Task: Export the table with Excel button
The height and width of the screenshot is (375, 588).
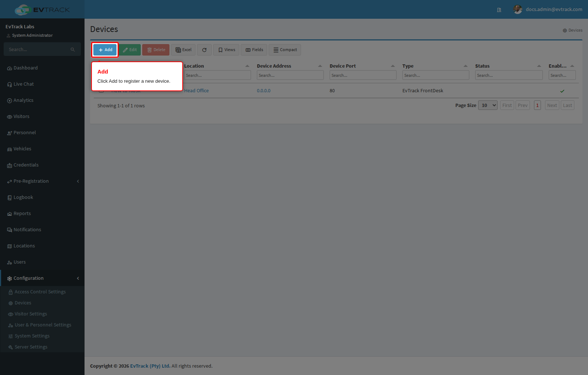Action: click(183, 50)
